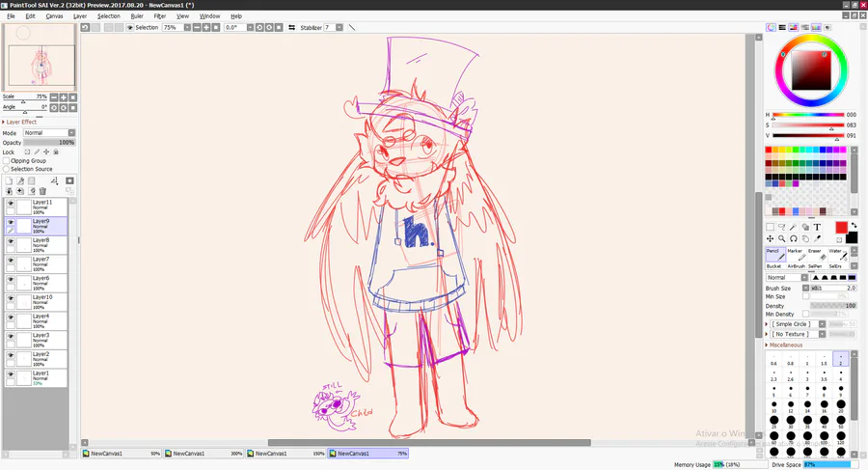Click the Undo arrow in toolbar
The image size is (868, 470).
pyautogui.click(x=85, y=27)
